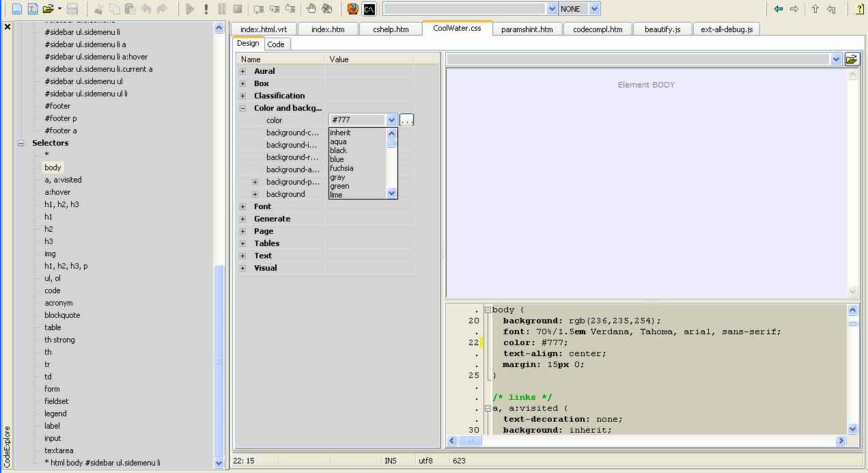The width and height of the screenshot is (868, 473).
Task: Expand the Font property group
Action: 242,206
